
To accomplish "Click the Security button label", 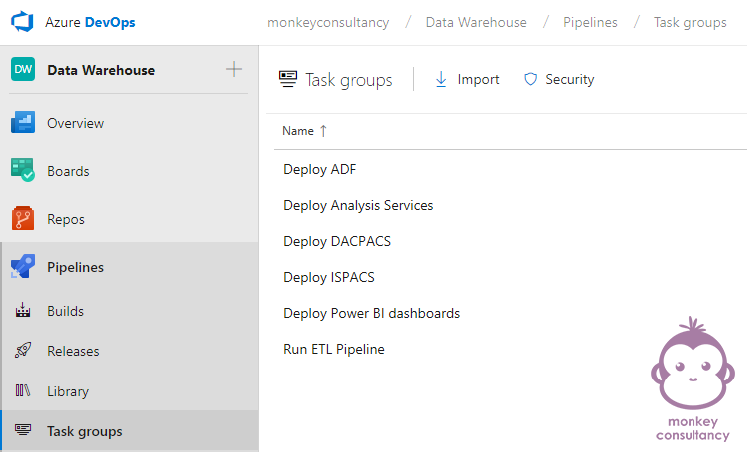I will (570, 79).
